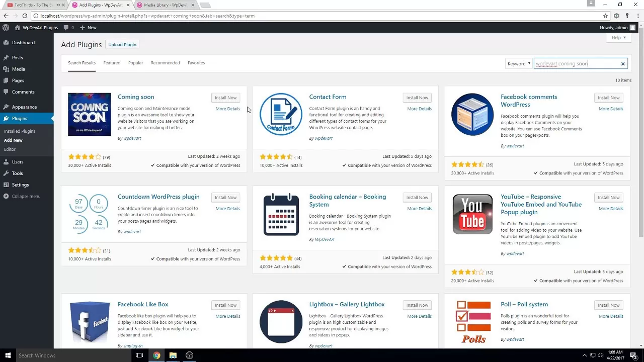Click the Coming soon plugin thumbnail

click(90, 114)
